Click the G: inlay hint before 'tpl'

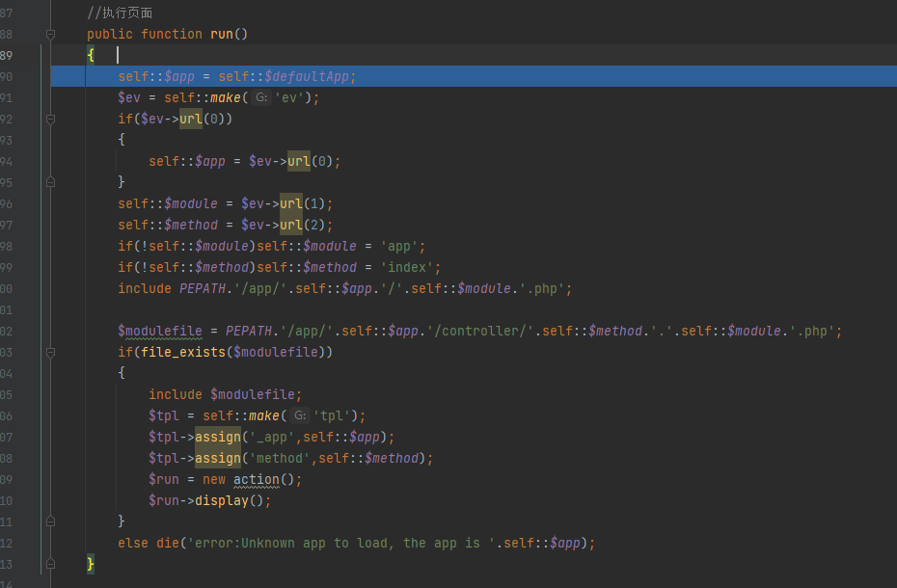(300, 415)
